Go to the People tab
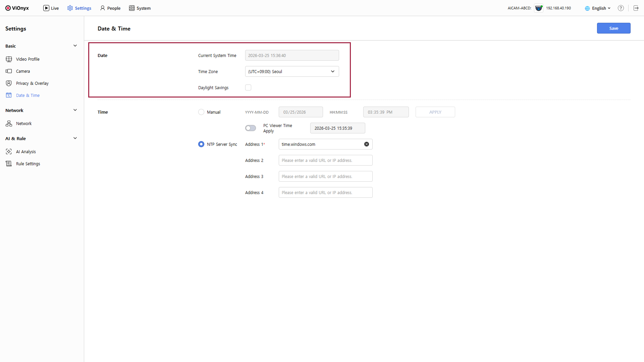The width and height of the screenshot is (644, 362). tap(110, 8)
